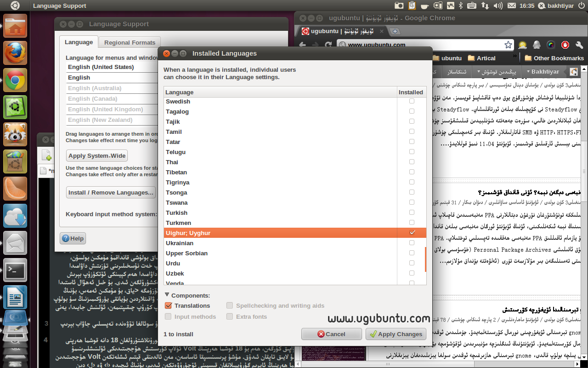The height and width of the screenshot is (368, 588).
Task: Open the Other Bookmarks folder
Action: coord(554,58)
